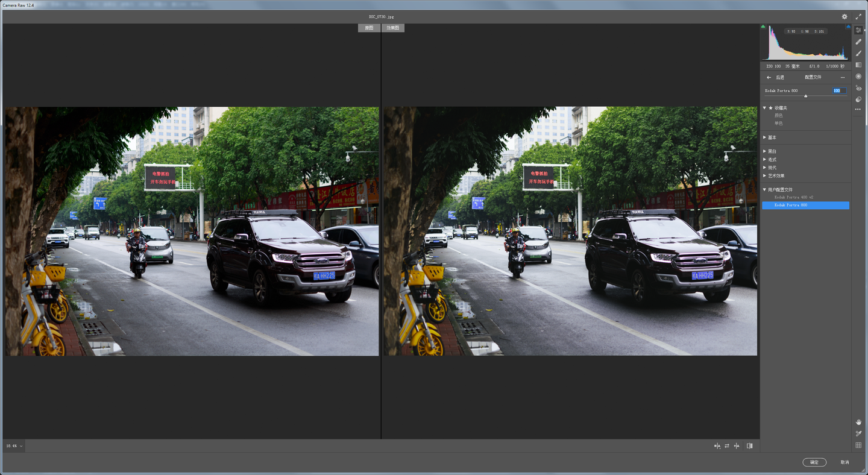Expand the 基本 profiles section
This screenshot has height=475, width=868.
(x=772, y=137)
